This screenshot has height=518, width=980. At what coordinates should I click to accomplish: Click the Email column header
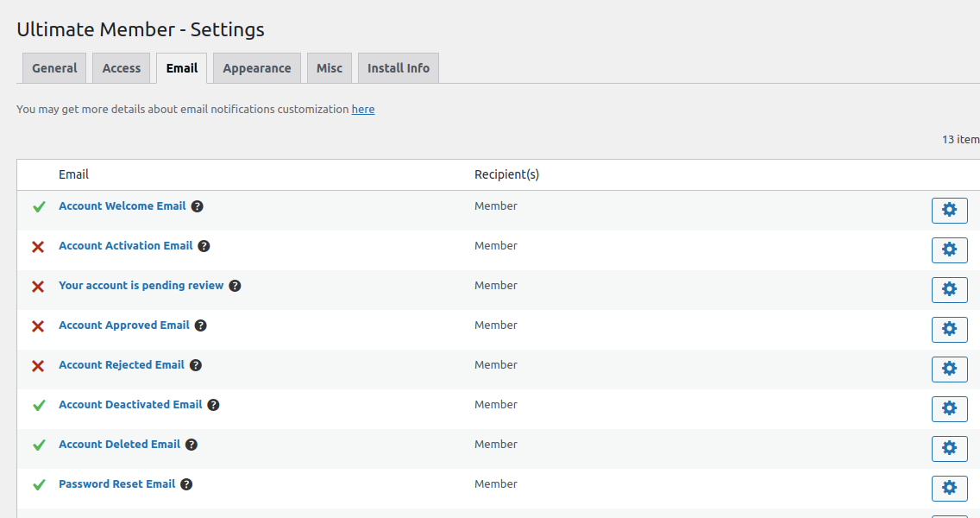tap(73, 174)
